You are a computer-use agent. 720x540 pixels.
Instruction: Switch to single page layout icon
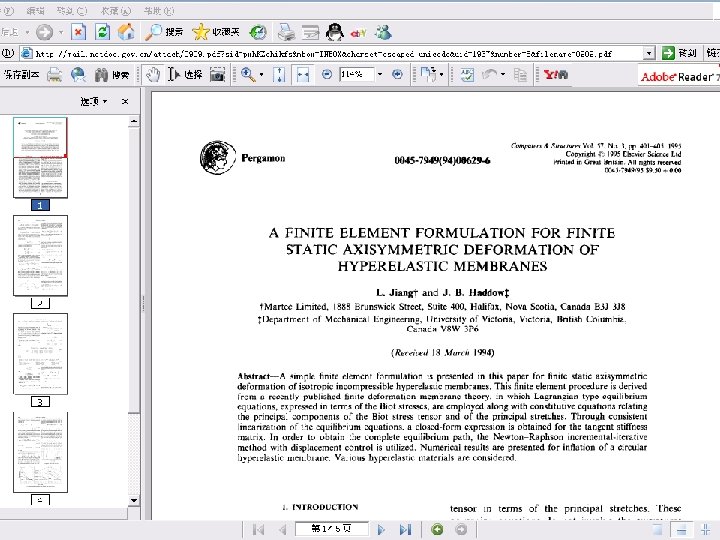tap(657, 529)
